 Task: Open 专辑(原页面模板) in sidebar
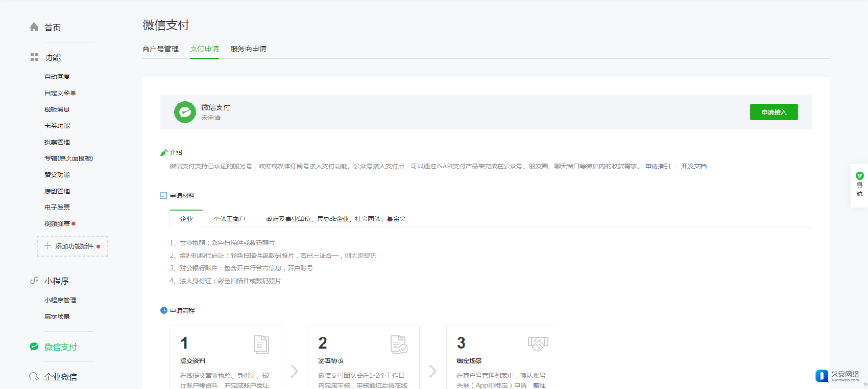coord(69,158)
